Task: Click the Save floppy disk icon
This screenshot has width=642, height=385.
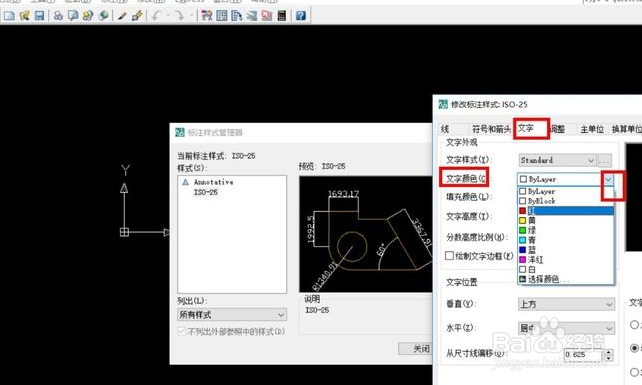Action: pyautogui.click(x=39, y=16)
